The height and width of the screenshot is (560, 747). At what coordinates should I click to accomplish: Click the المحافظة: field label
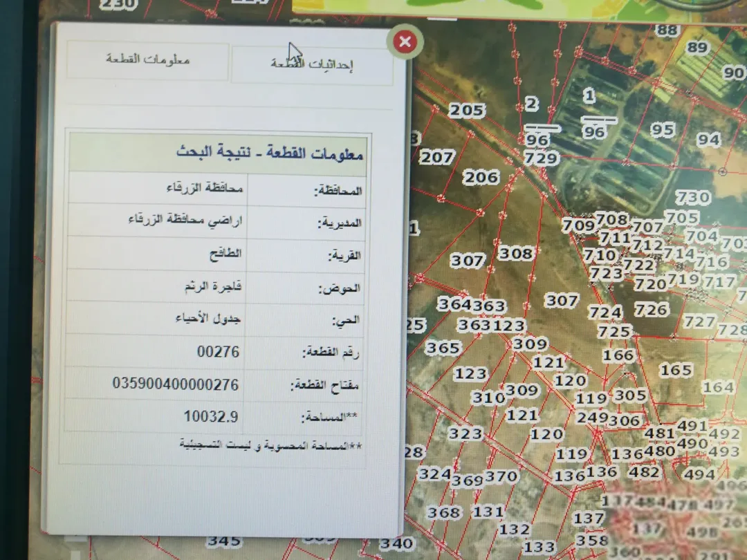click(x=338, y=191)
